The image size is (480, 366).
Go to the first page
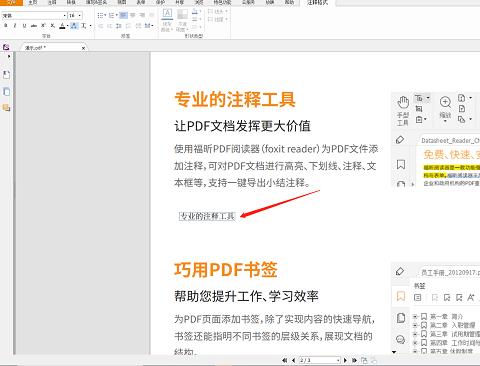[x=284, y=360]
